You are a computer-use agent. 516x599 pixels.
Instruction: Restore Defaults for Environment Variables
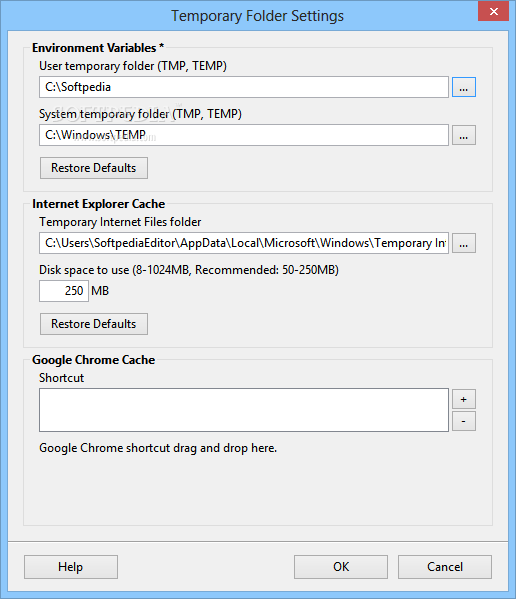pyautogui.click(x=94, y=168)
